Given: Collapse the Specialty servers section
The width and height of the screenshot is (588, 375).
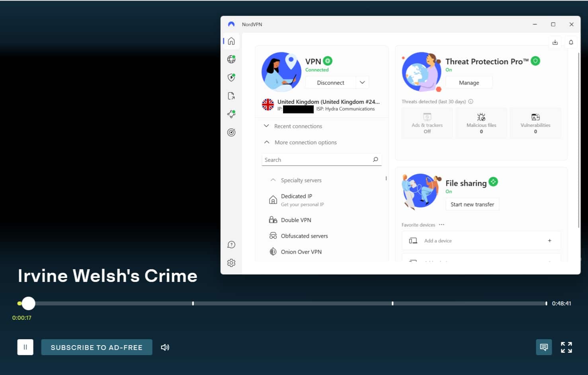Looking at the screenshot, I should point(296,180).
